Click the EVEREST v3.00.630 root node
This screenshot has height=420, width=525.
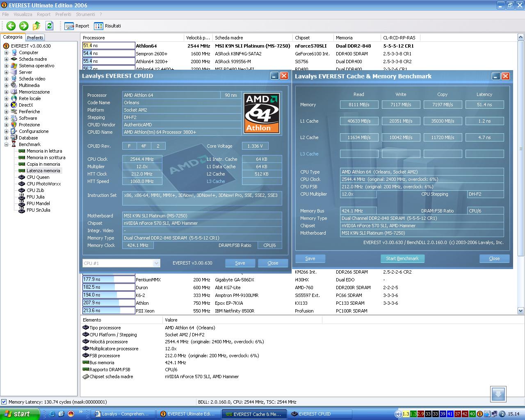[31, 46]
